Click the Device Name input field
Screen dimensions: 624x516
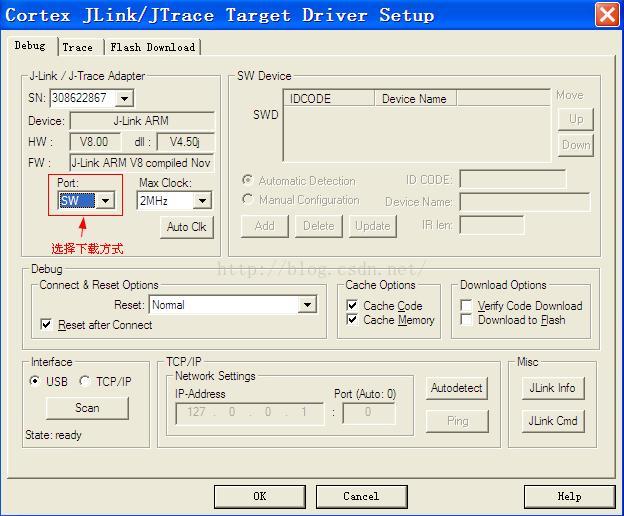pyautogui.click(x=525, y=202)
